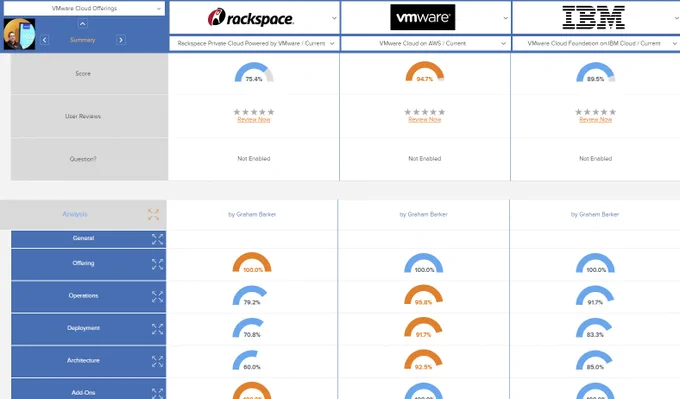
Task: Click the VMware logo
Action: [x=422, y=17]
